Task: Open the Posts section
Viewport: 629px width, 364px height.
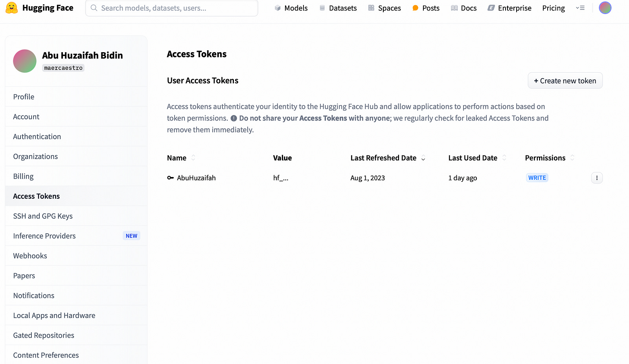Action: 426,8
